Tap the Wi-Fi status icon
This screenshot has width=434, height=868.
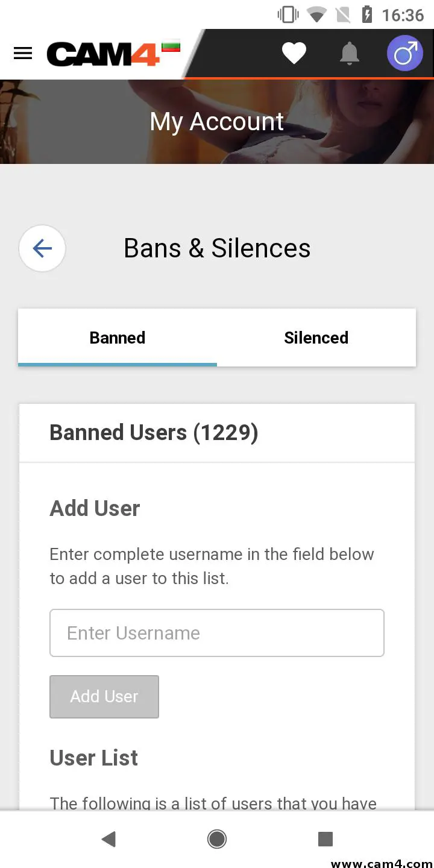coord(316,14)
